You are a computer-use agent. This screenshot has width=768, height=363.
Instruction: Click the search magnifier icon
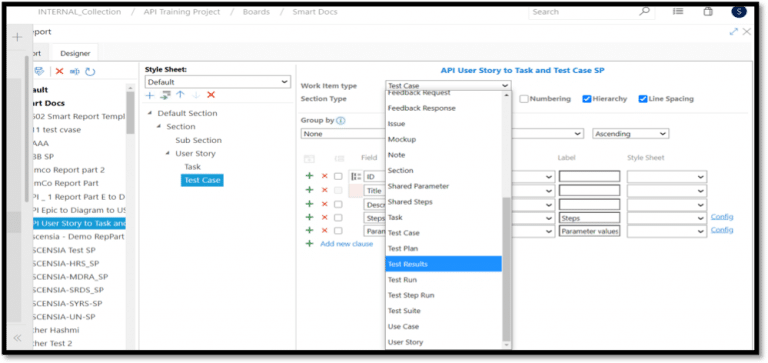(644, 11)
